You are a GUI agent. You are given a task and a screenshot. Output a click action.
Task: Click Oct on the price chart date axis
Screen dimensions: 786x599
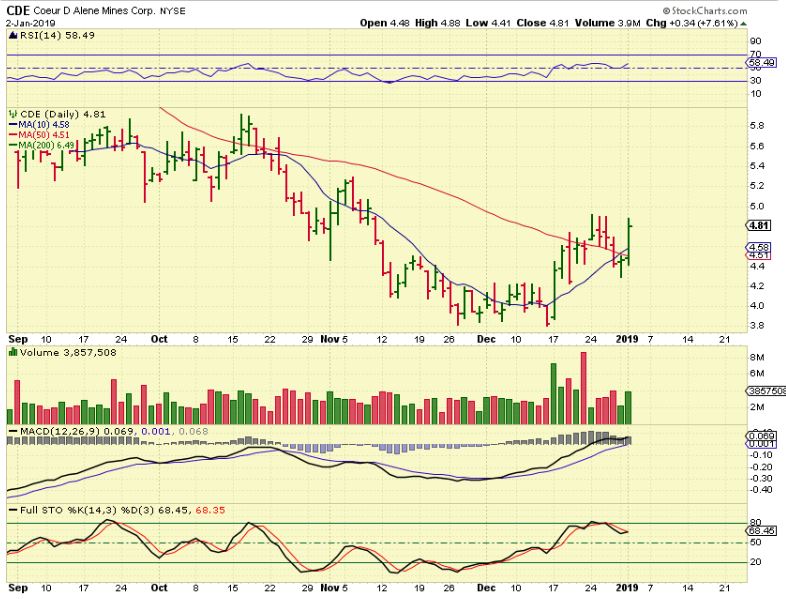click(159, 339)
